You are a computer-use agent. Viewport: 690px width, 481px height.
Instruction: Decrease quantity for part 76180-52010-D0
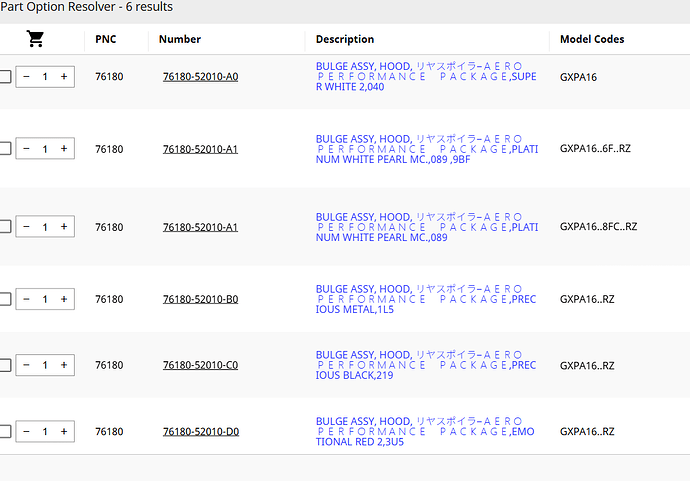click(x=26, y=431)
